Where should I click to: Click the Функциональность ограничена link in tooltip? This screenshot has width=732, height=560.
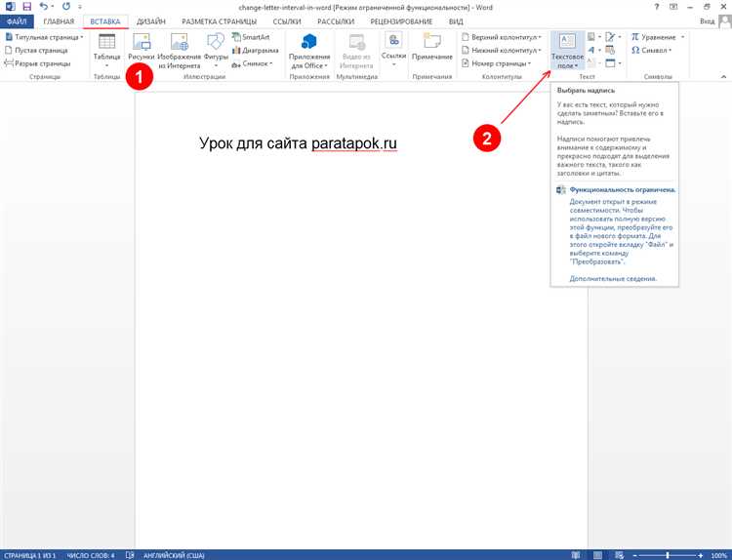pos(623,190)
